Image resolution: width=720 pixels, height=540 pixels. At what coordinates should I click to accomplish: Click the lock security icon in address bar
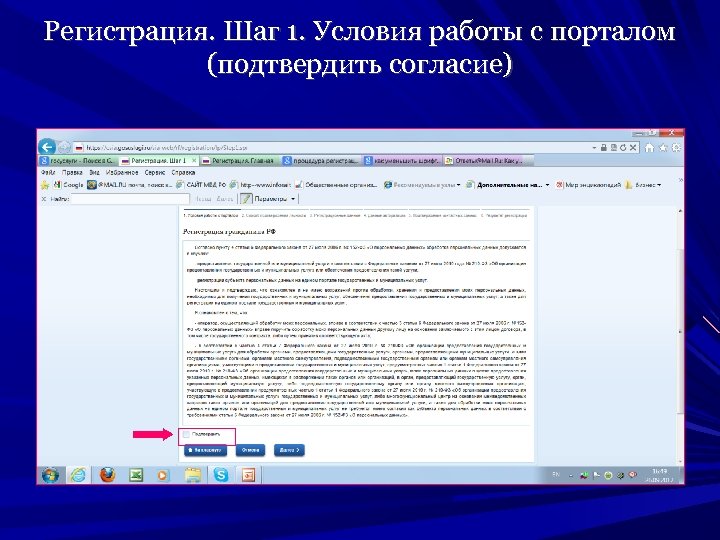[604, 147]
